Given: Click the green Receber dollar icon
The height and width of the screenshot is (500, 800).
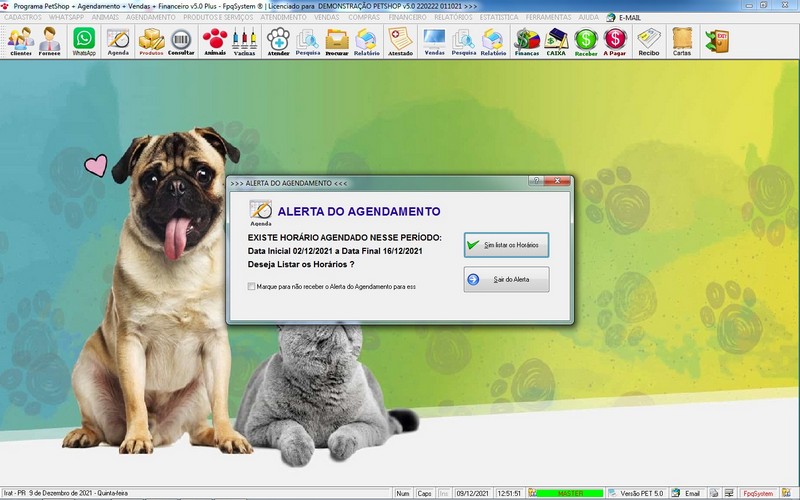Looking at the screenshot, I should 586,41.
